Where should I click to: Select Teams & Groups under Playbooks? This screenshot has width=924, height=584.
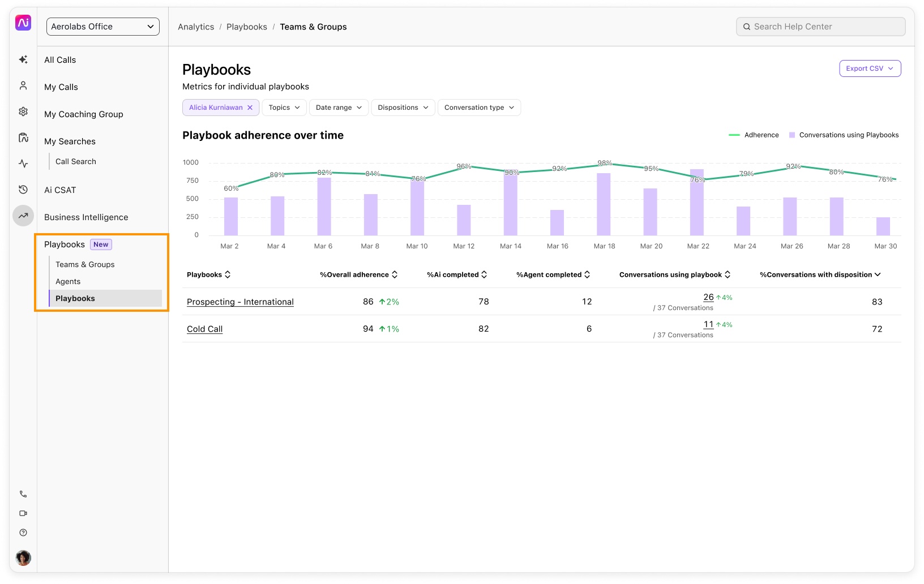(x=85, y=264)
